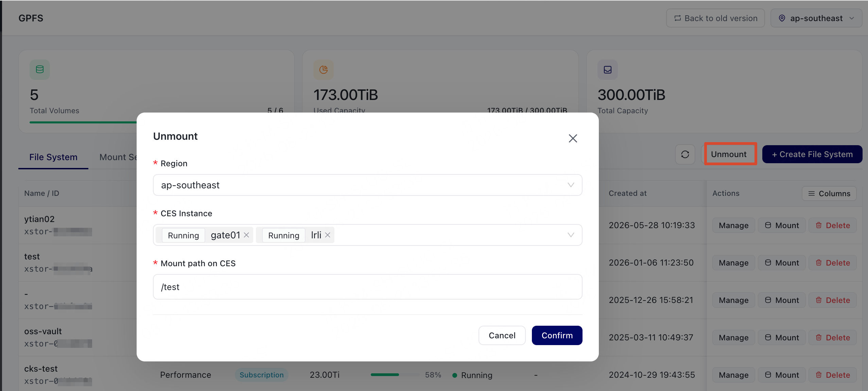Click the ytian02 file system name
868x391 pixels.
click(x=39, y=219)
